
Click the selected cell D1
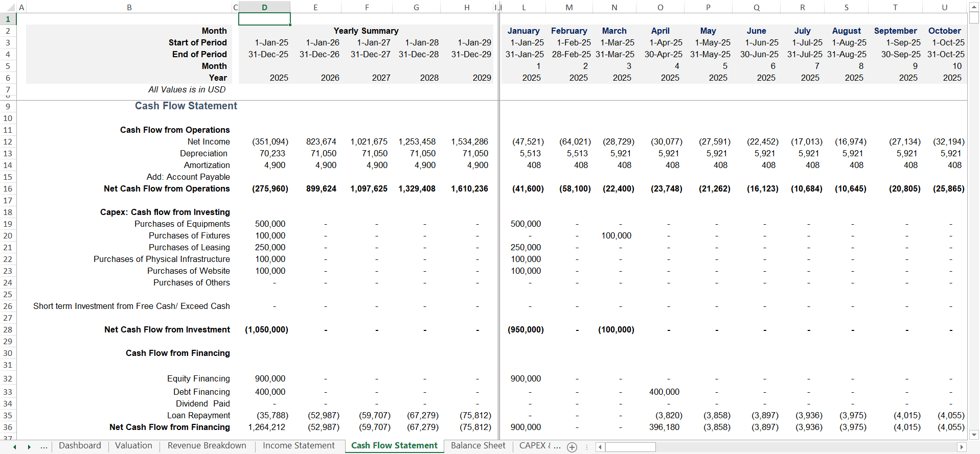264,19
